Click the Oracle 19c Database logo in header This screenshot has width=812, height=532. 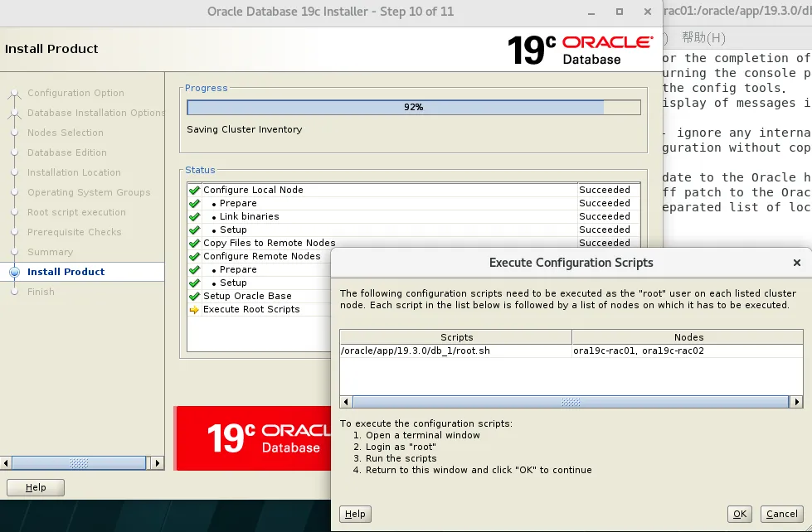580,51
